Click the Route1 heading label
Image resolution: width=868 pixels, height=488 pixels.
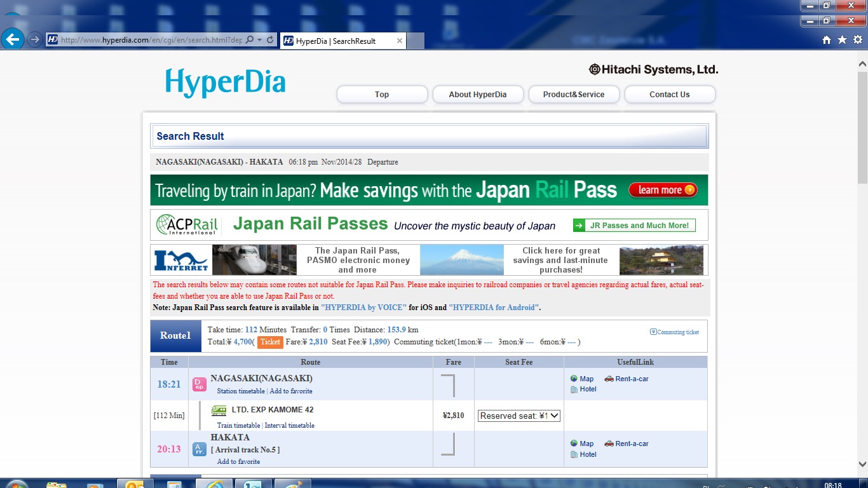175,335
